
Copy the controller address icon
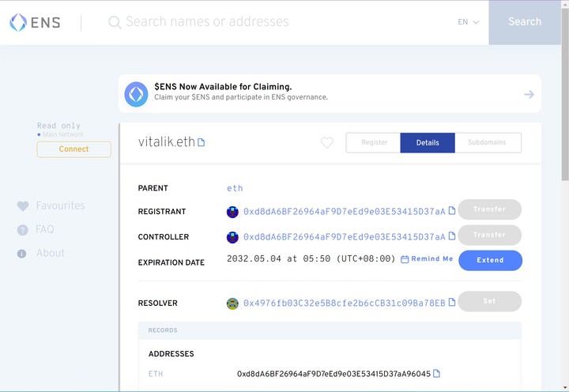452,236
